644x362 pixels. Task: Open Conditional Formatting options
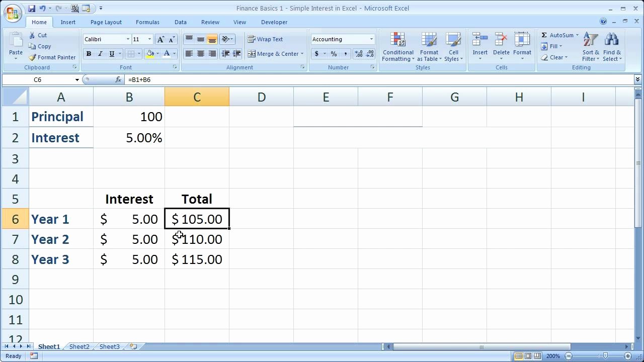coord(397,47)
